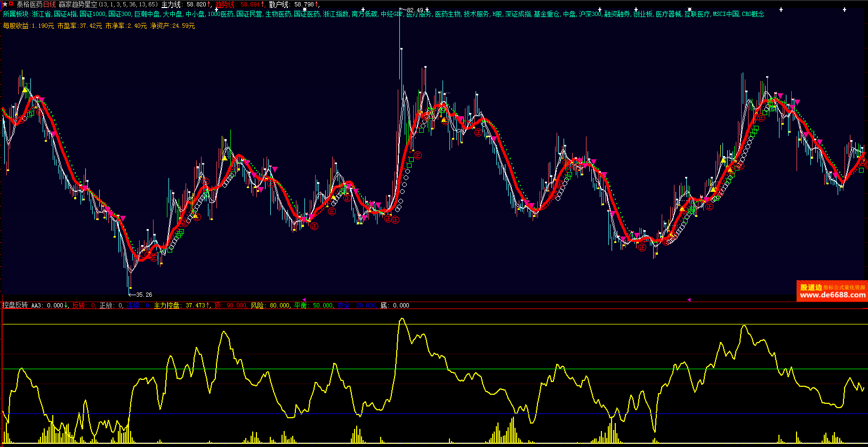Click the 82.49 high price marker

point(416,10)
